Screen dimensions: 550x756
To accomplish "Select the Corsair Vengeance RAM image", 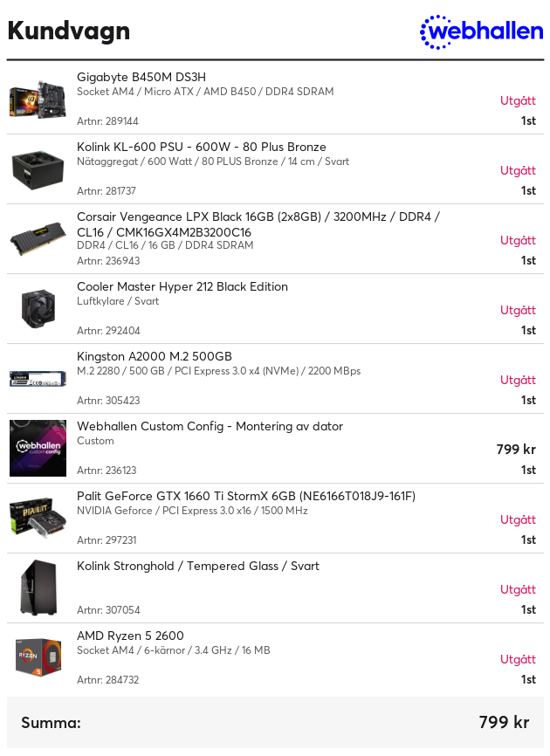I will [38, 238].
